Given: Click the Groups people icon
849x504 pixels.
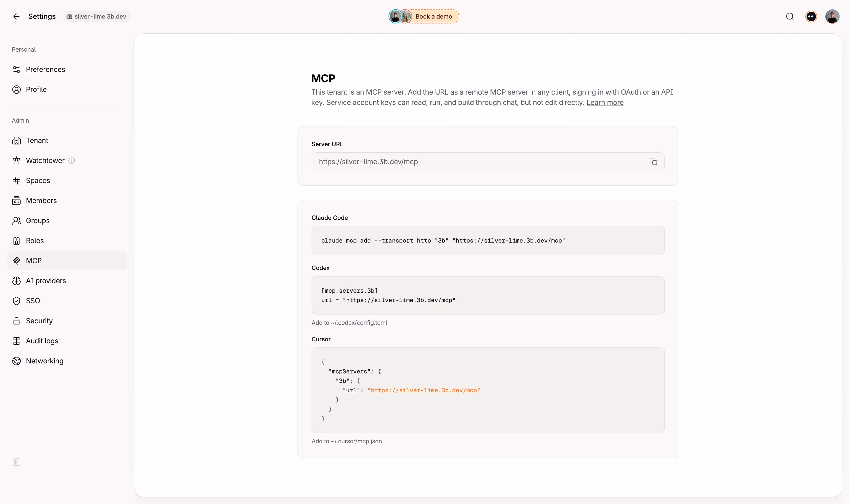Looking at the screenshot, I should [16, 221].
